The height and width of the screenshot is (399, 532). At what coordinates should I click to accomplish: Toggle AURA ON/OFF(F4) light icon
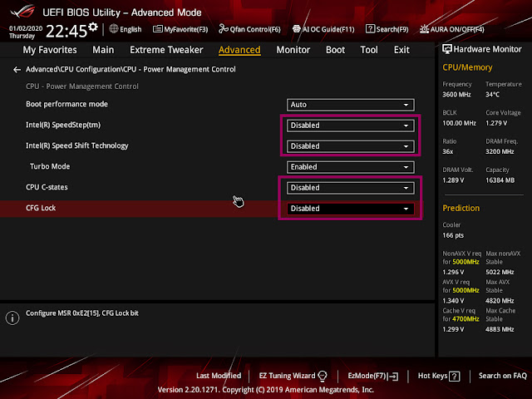[x=424, y=29]
